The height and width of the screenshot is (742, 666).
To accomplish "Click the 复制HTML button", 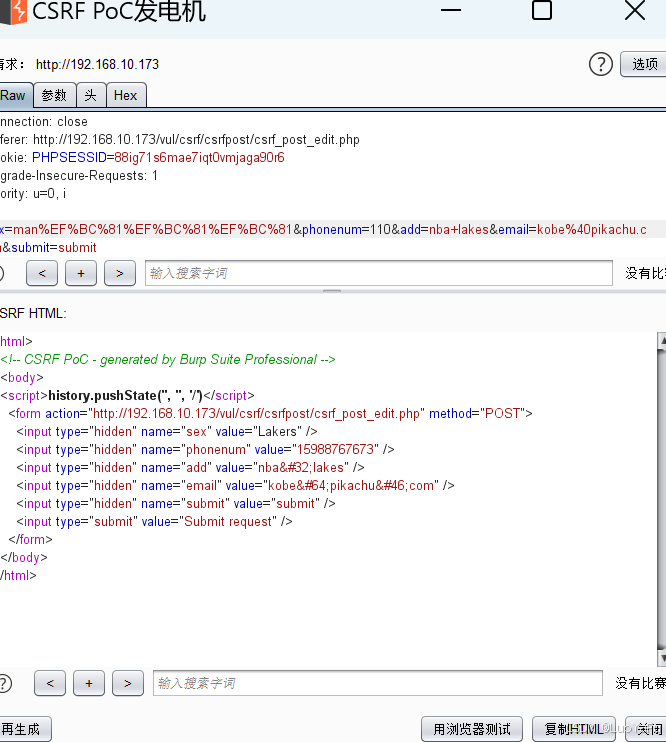I will coord(574,729).
